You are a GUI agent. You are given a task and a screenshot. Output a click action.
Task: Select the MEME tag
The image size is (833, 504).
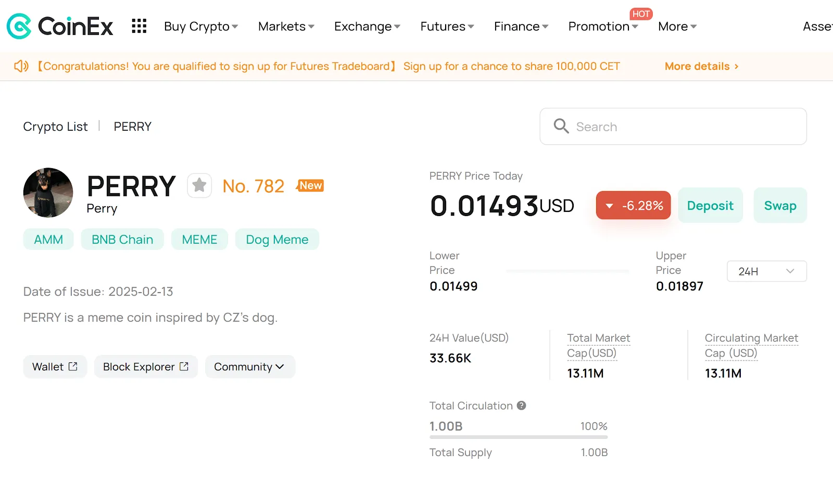click(x=199, y=240)
